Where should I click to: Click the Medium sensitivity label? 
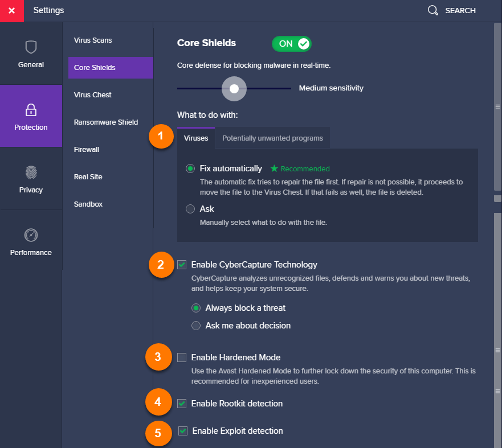tap(331, 88)
